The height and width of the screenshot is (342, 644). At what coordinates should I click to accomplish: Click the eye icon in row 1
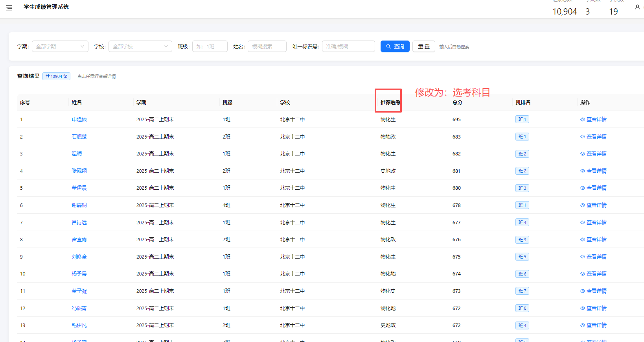[582, 120]
